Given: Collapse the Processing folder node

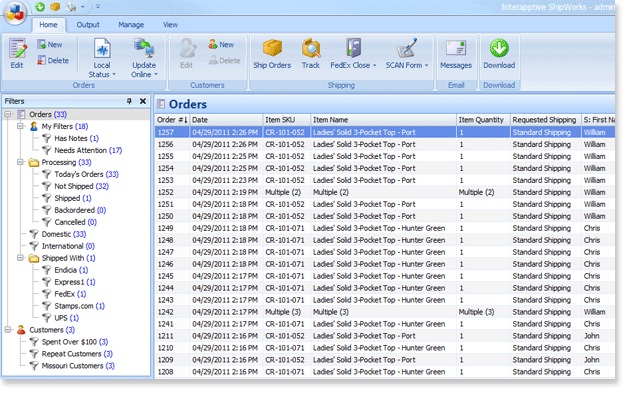Looking at the screenshot, I should tap(20, 162).
